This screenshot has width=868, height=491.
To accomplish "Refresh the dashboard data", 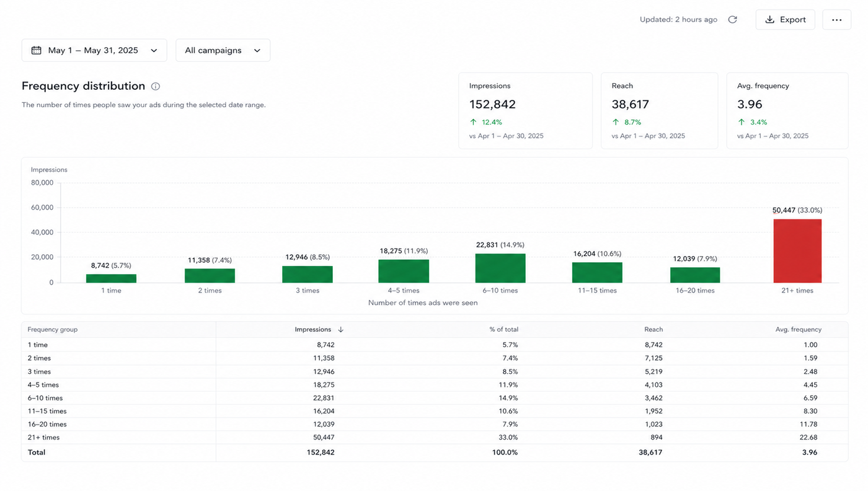I will coord(732,20).
